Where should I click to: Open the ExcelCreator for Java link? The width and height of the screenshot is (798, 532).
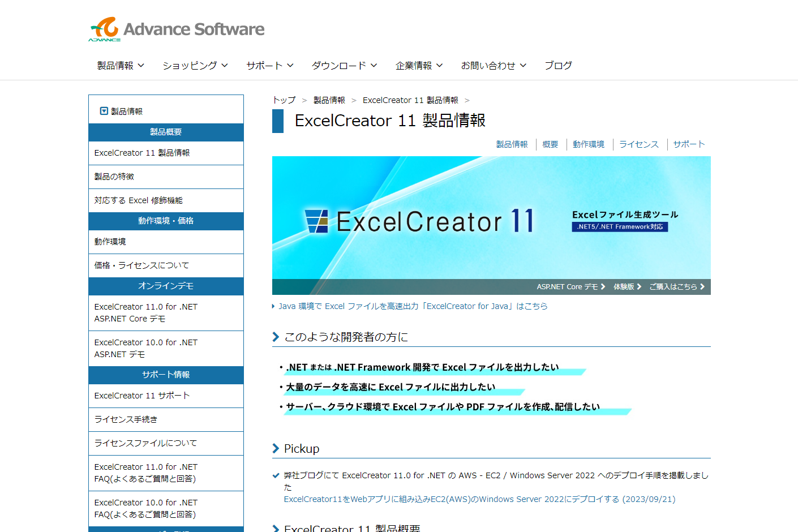413,306
